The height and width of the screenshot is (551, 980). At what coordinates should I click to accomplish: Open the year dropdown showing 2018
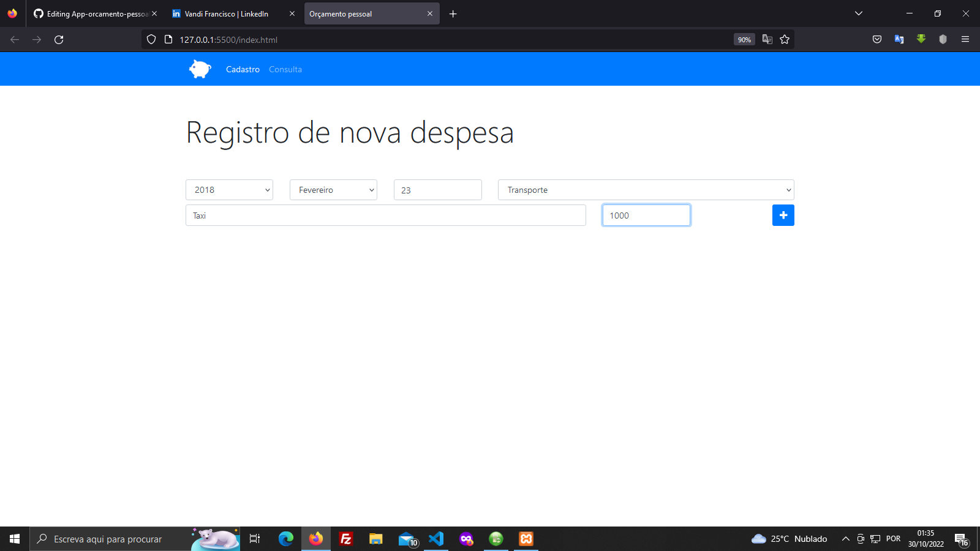tap(228, 190)
